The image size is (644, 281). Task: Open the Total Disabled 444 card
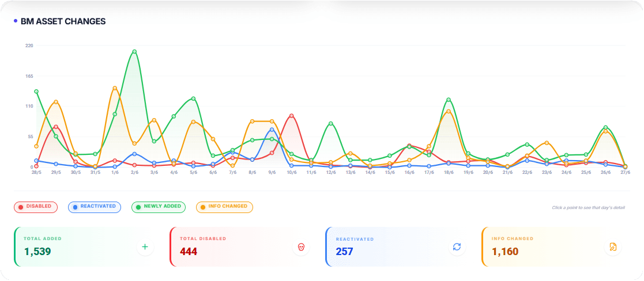tap(242, 247)
